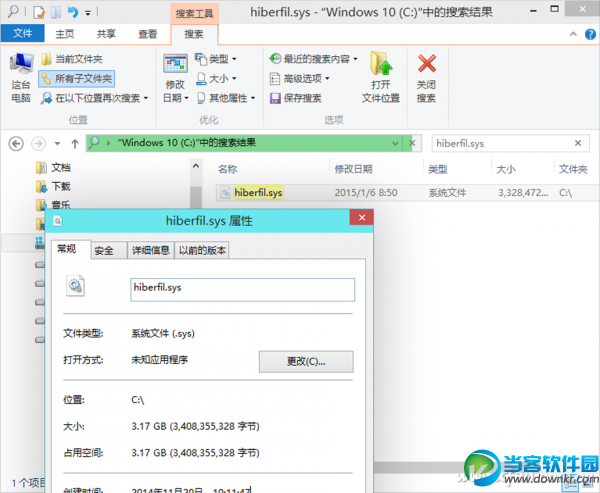600x493 pixels.
Task: Open Other properties filter dropdown
Action: tap(227, 98)
